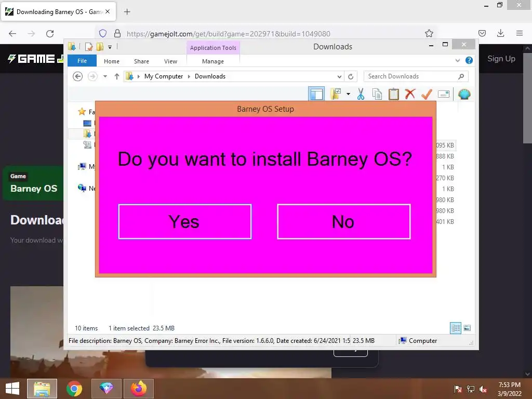
Task: Switch to the View ribbon tab
Action: (x=170, y=61)
